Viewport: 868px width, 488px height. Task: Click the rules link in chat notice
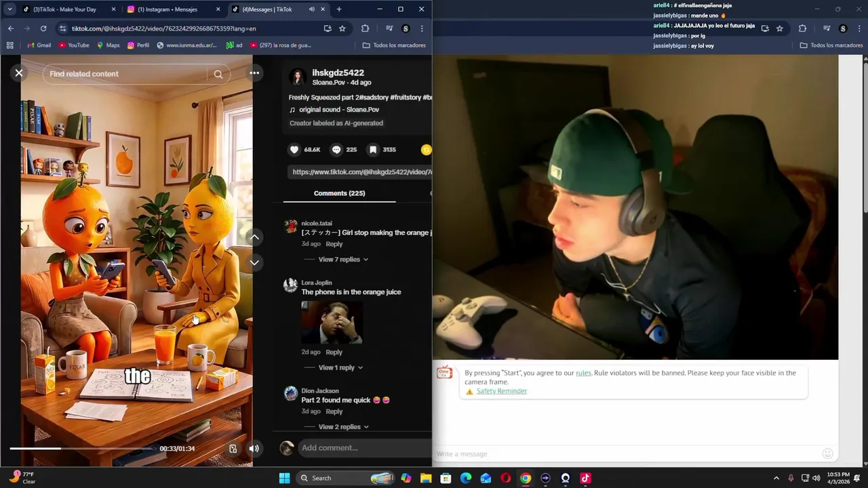pos(583,373)
